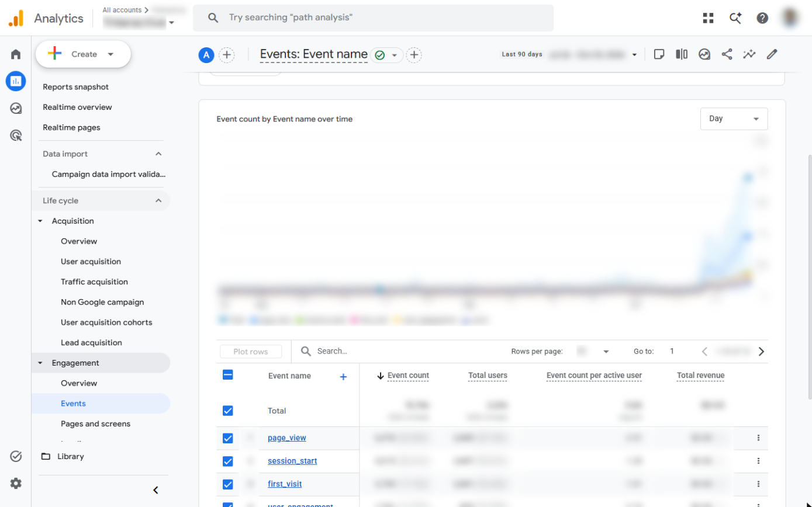Open Reports snapshot in the sidebar
Screen dimensions: 812x507
pos(75,87)
